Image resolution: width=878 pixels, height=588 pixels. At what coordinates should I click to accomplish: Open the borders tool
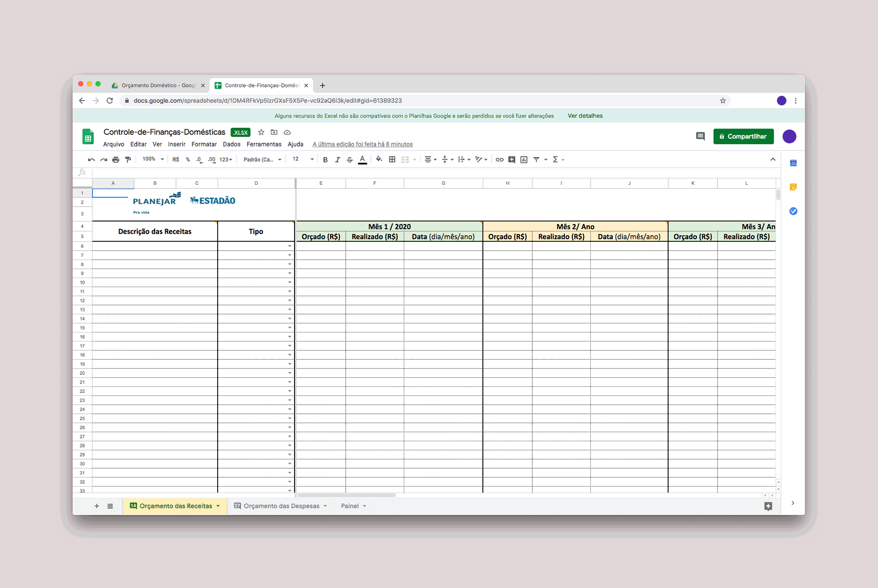(x=392, y=160)
